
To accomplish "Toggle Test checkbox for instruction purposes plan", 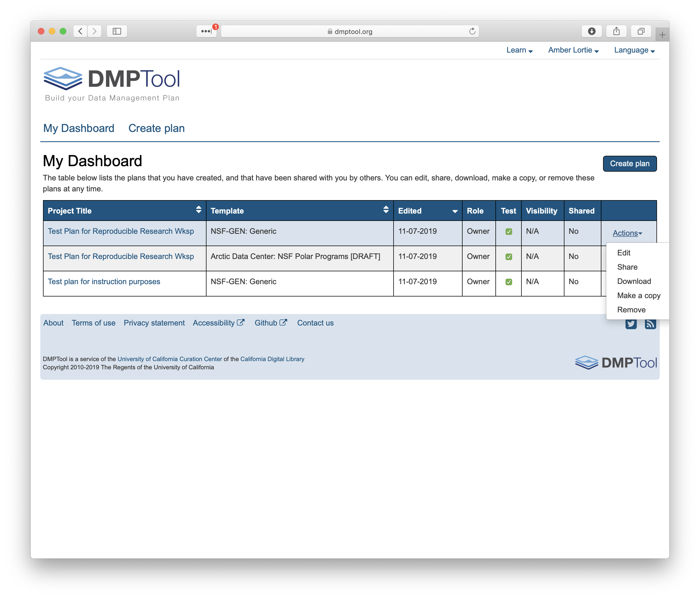I will coord(509,282).
